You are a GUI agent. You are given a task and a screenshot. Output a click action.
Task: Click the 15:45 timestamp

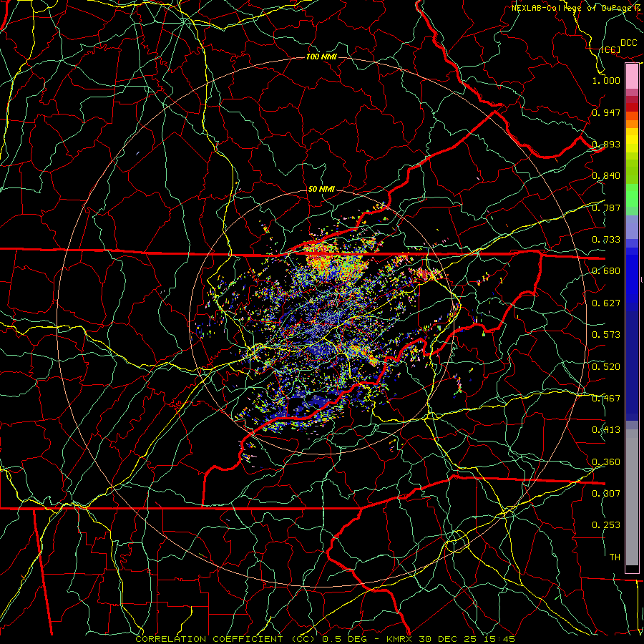499,639
